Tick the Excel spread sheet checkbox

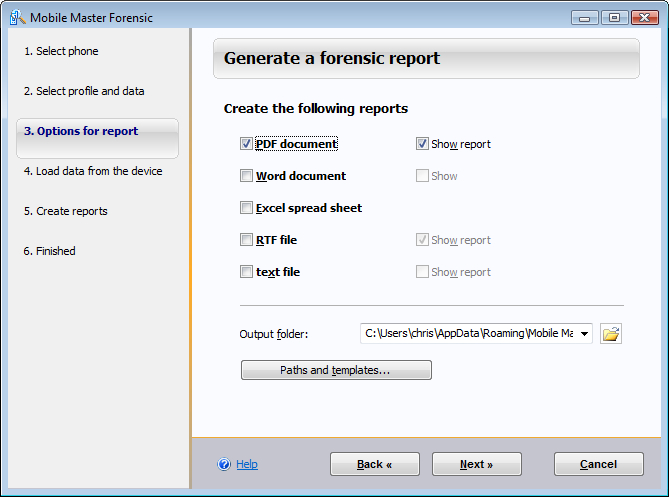pyautogui.click(x=246, y=208)
